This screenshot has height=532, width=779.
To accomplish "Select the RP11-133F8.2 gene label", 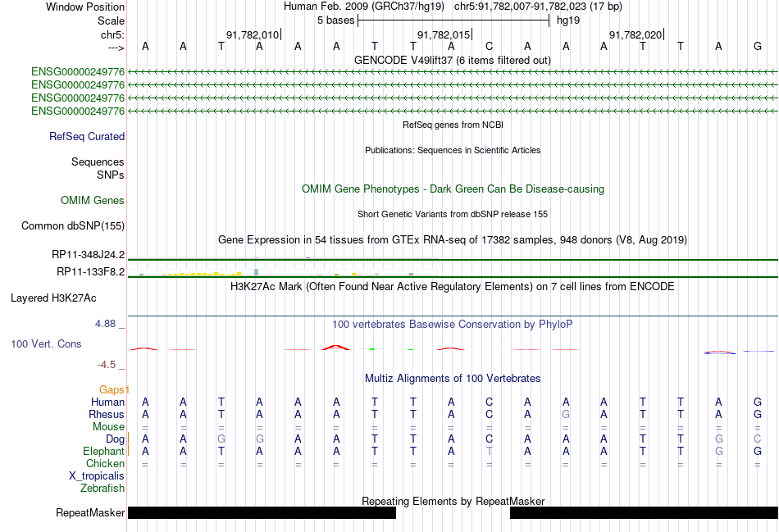I will pyautogui.click(x=90, y=271).
